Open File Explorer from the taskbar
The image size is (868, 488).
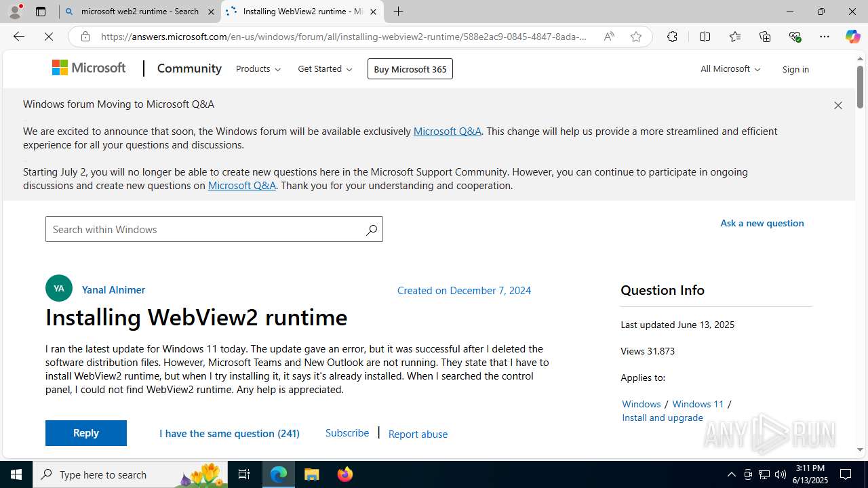[x=312, y=474]
